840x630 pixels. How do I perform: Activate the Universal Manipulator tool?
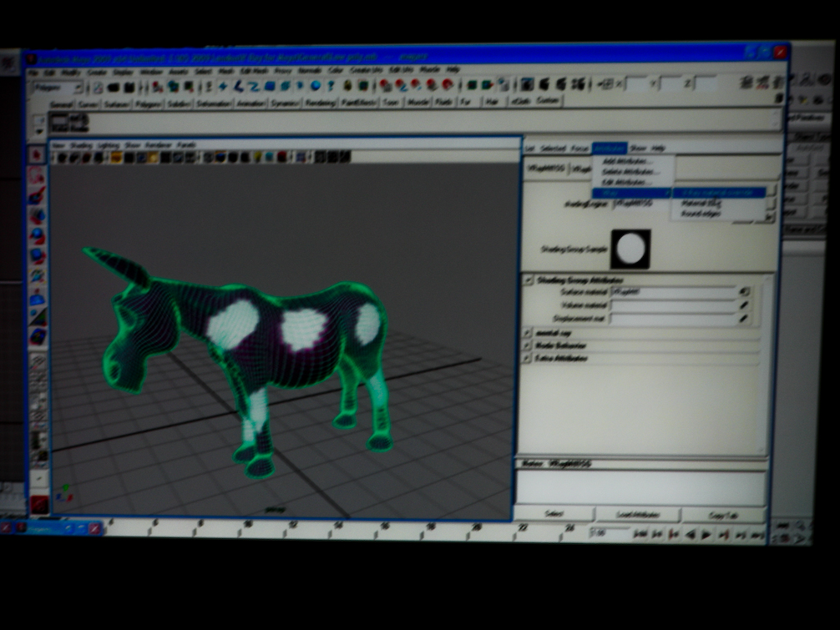pos(37,276)
